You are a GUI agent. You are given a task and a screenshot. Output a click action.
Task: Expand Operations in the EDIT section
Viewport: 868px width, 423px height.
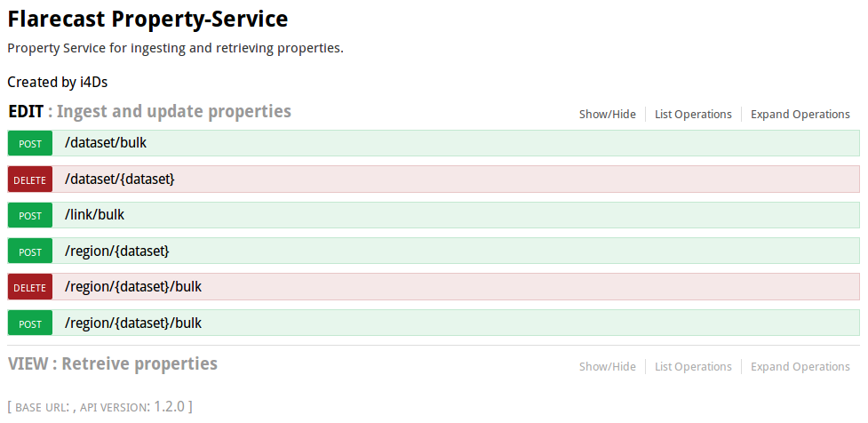coord(800,114)
